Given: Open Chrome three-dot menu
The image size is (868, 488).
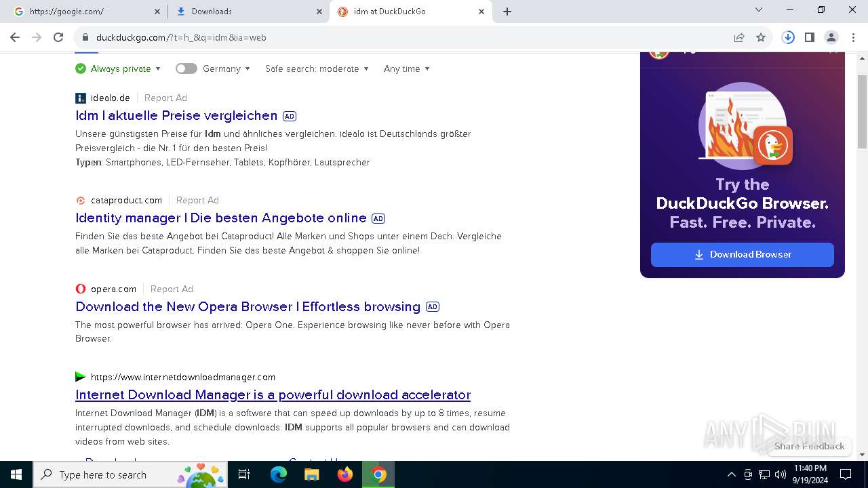Looking at the screenshot, I should [853, 37].
